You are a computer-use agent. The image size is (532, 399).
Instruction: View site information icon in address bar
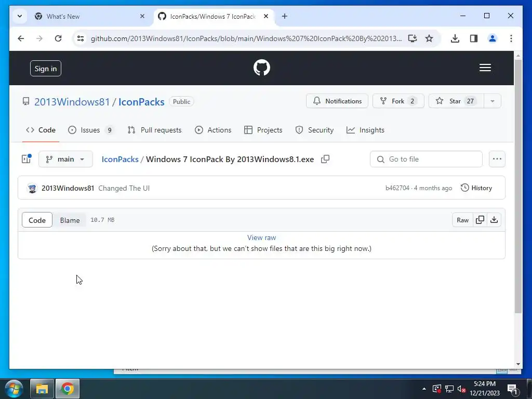pos(81,38)
